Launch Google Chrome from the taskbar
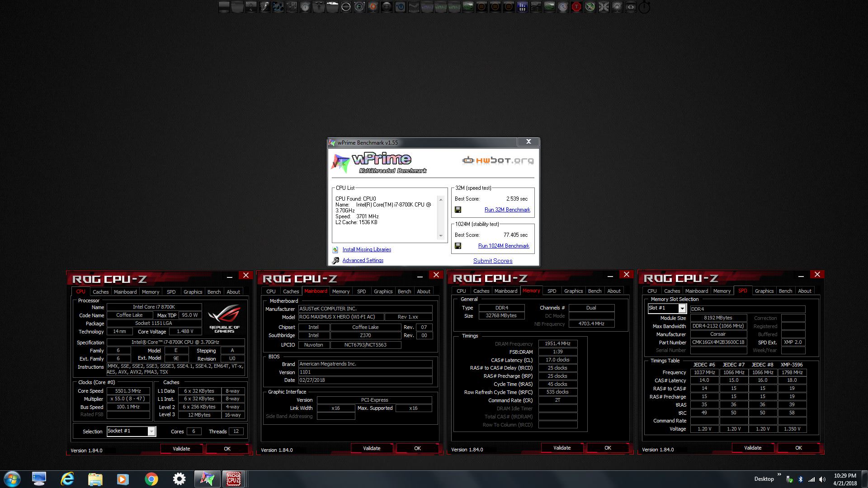 151,479
